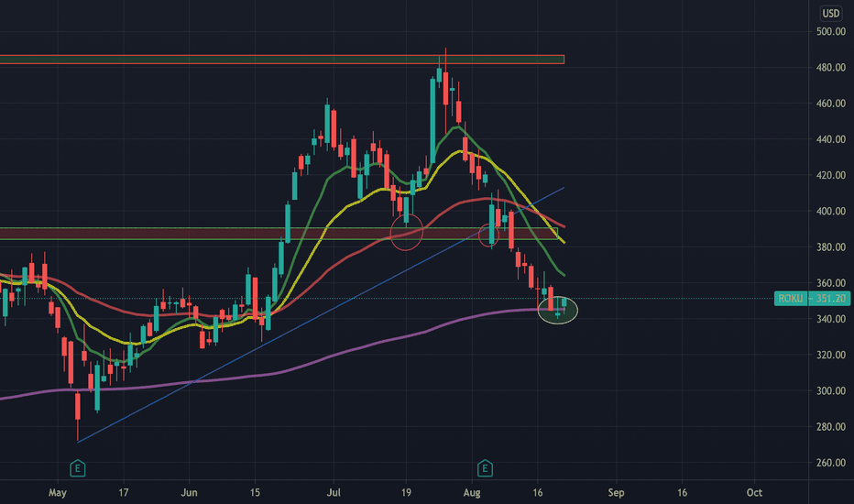Click the 500.00 price axis label
Screen dimensions: 854x504
tap(830, 31)
